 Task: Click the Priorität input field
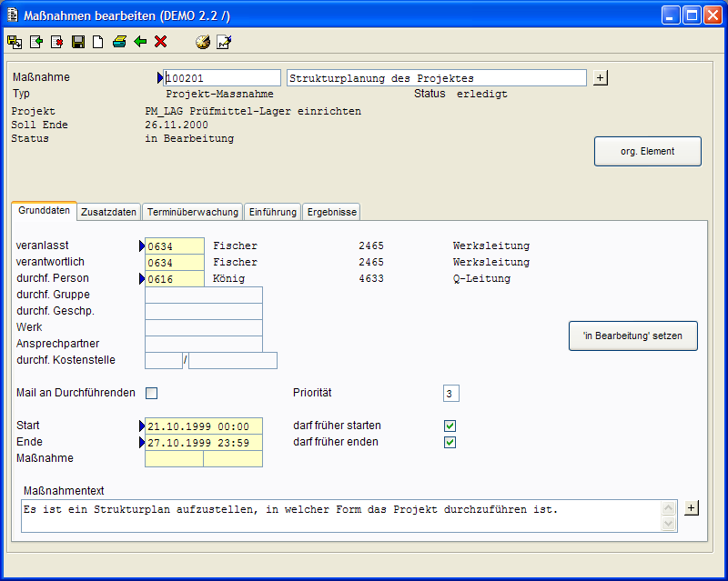451,394
